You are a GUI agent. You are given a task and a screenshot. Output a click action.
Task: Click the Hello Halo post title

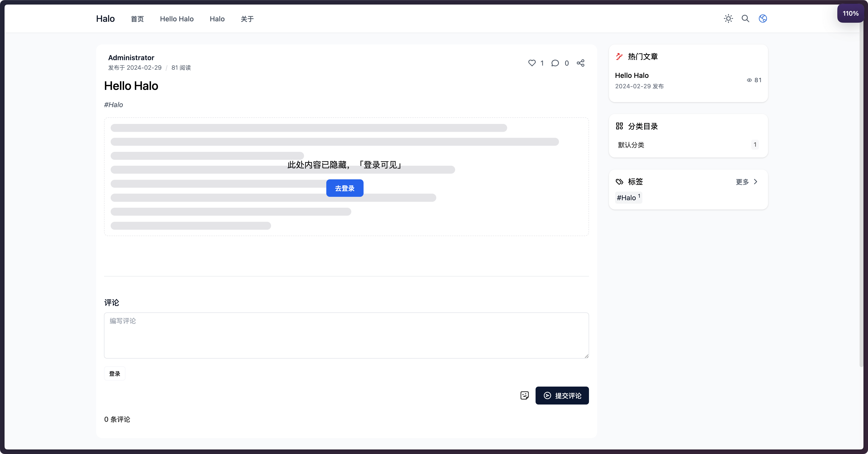tap(131, 86)
